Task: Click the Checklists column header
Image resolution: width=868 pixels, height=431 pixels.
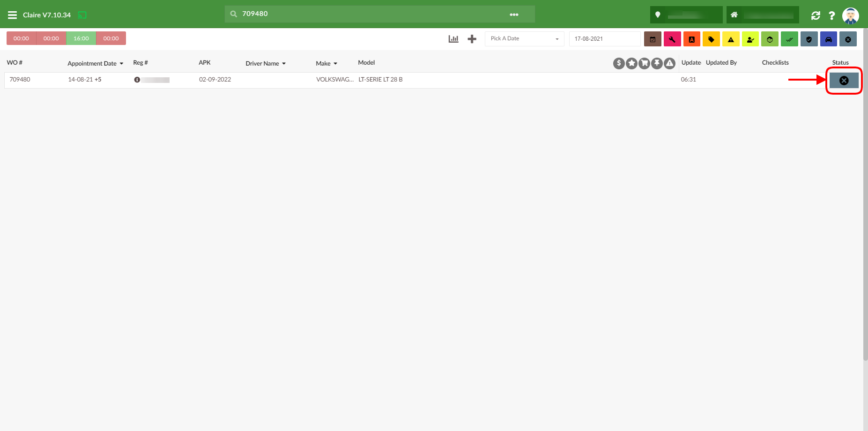Action: tap(775, 62)
